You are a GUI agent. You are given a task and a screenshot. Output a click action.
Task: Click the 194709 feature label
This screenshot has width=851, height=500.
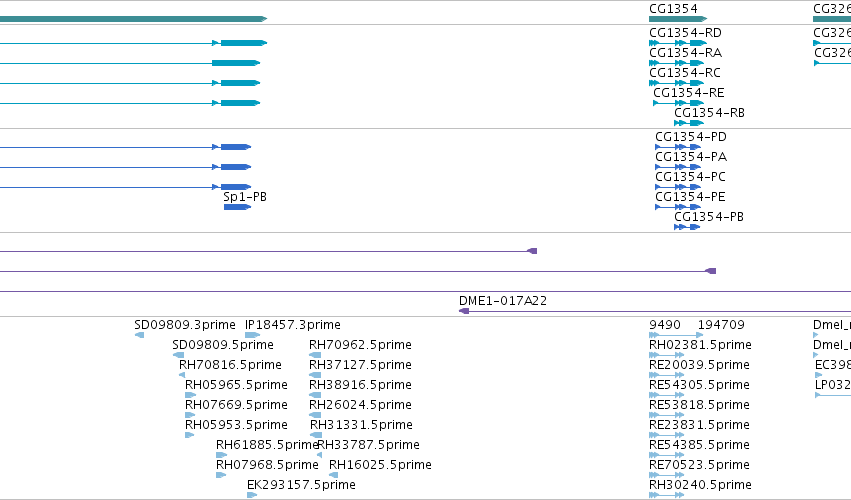[721, 325]
